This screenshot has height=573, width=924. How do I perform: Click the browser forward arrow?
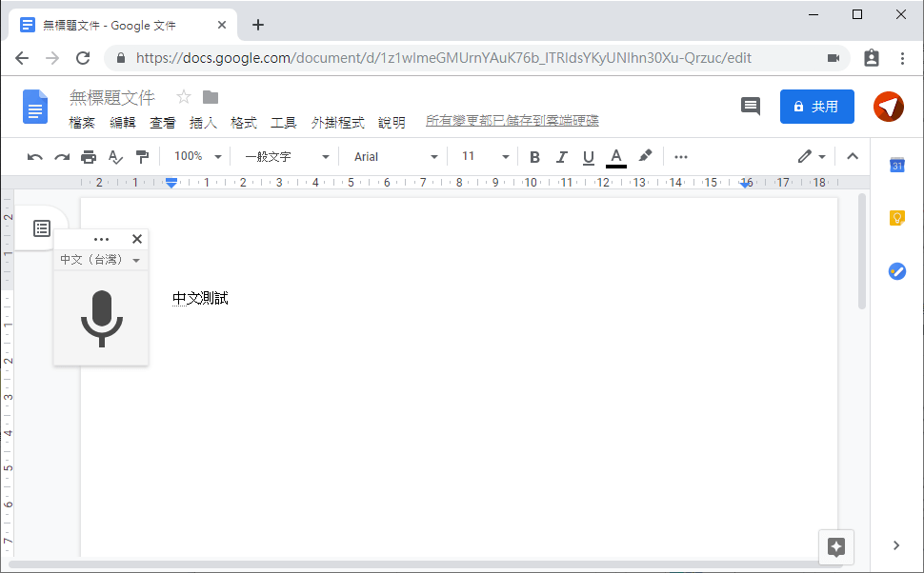pos(52,58)
